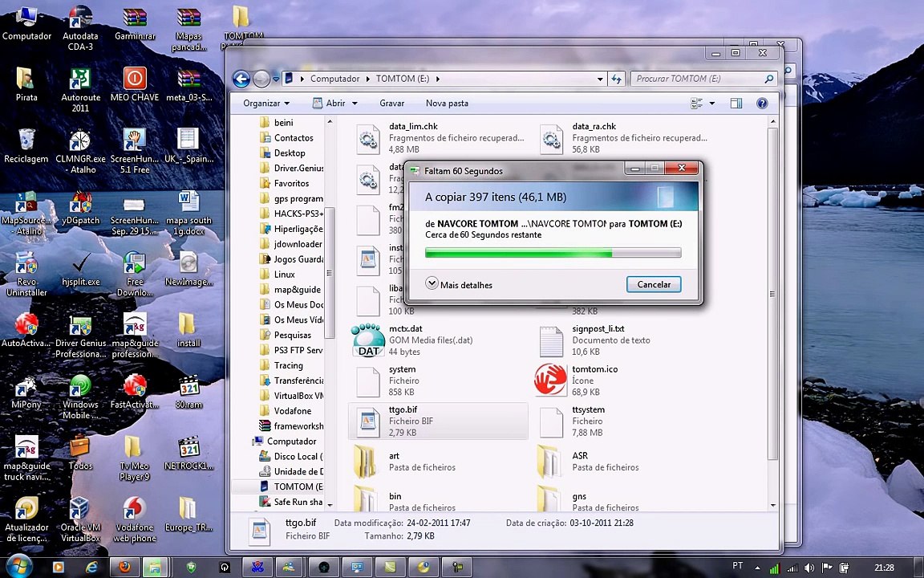Cancel the file copy operation
Viewport: 924px width, 578px height.
point(654,284)
